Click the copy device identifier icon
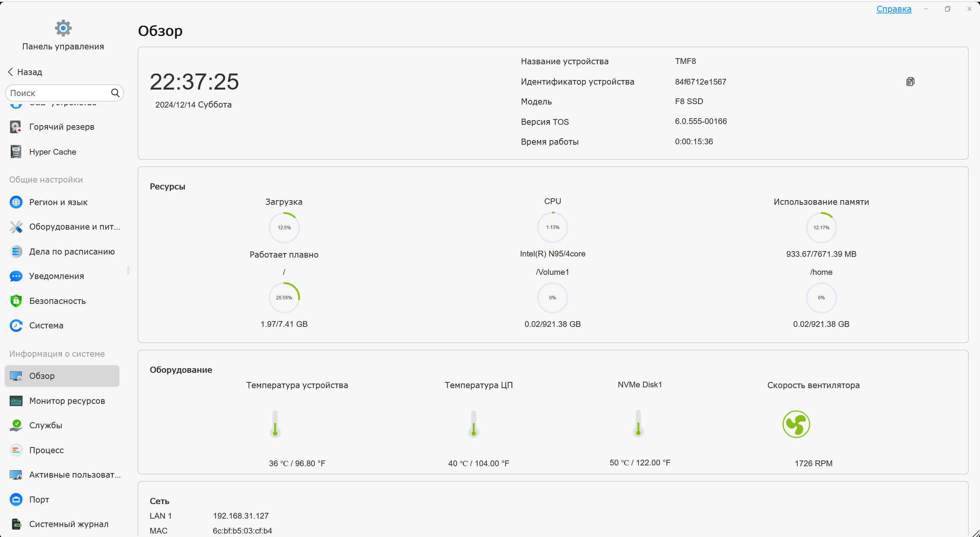This screenshot has width=980, height=537. point(910,82)
